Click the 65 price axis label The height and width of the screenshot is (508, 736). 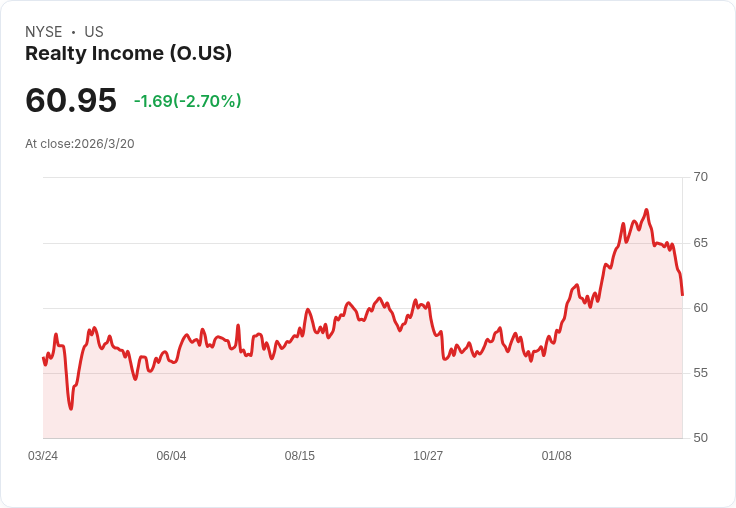tap(700, 243)
